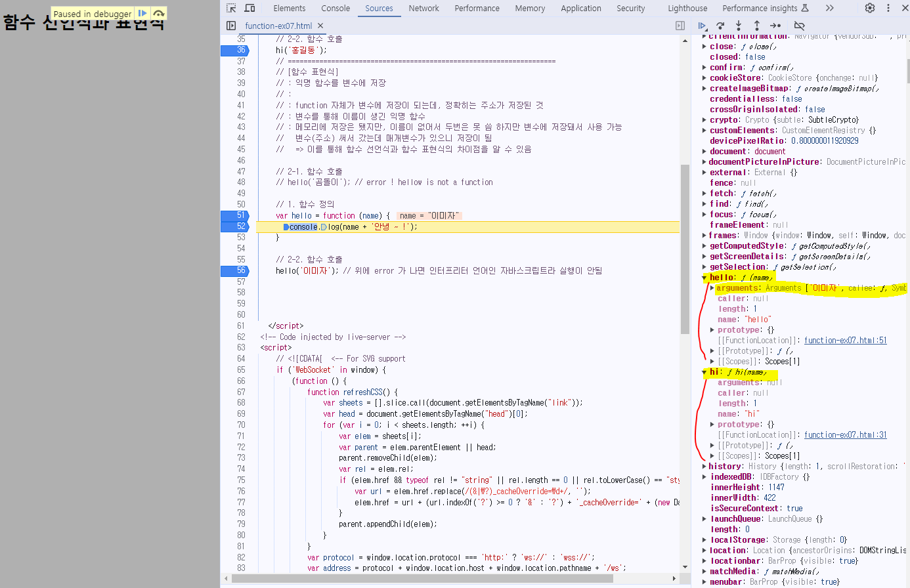Open the Application tab

tap(581, 9)
